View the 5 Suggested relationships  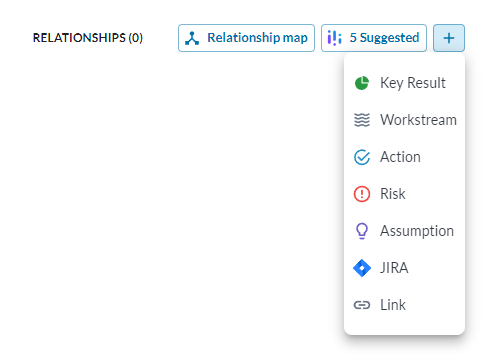click(x=374, y=38)
